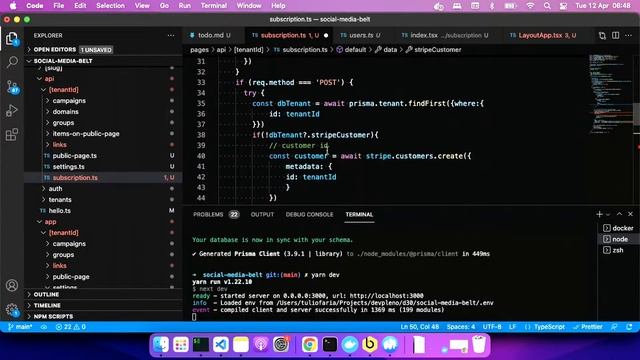Open Wi-Fi menu in the menu bar

point(530,6)
